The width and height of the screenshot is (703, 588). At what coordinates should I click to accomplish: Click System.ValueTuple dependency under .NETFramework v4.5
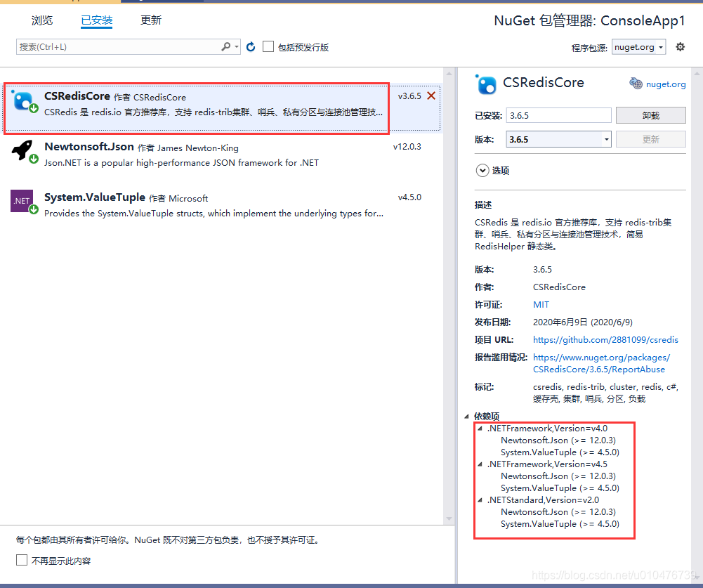pos(560,488)
